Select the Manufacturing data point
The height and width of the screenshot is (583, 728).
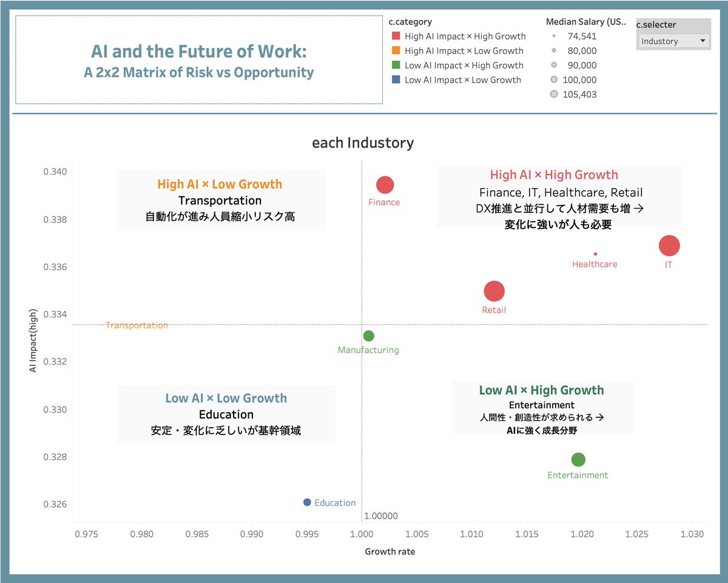click(x=368, y=335)
